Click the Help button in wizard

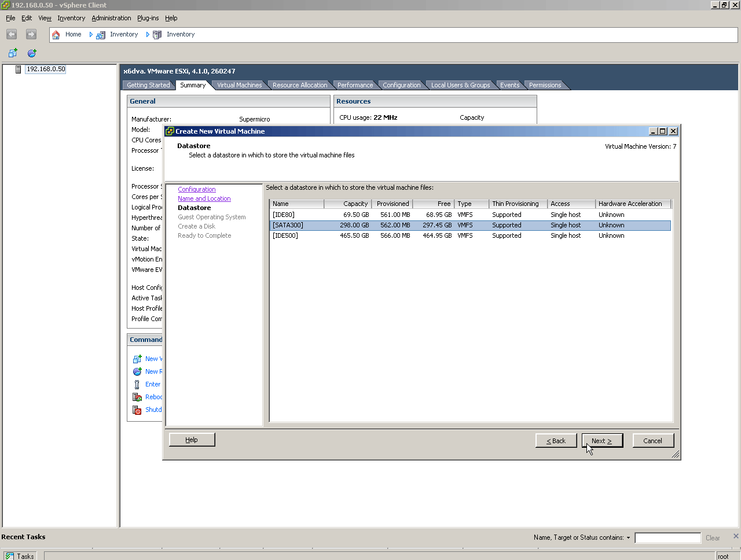pos(192,440)
